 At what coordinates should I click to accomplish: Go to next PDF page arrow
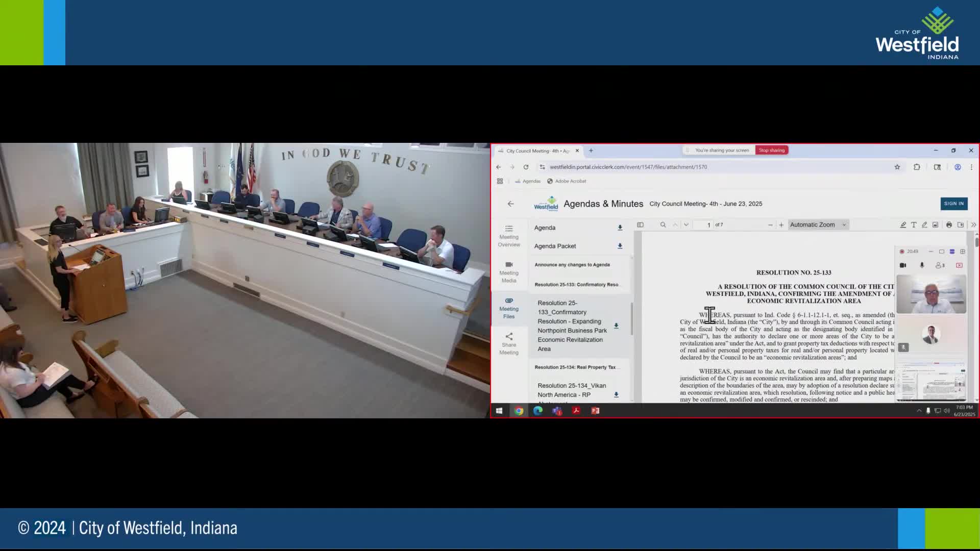[x=686, y=225]
